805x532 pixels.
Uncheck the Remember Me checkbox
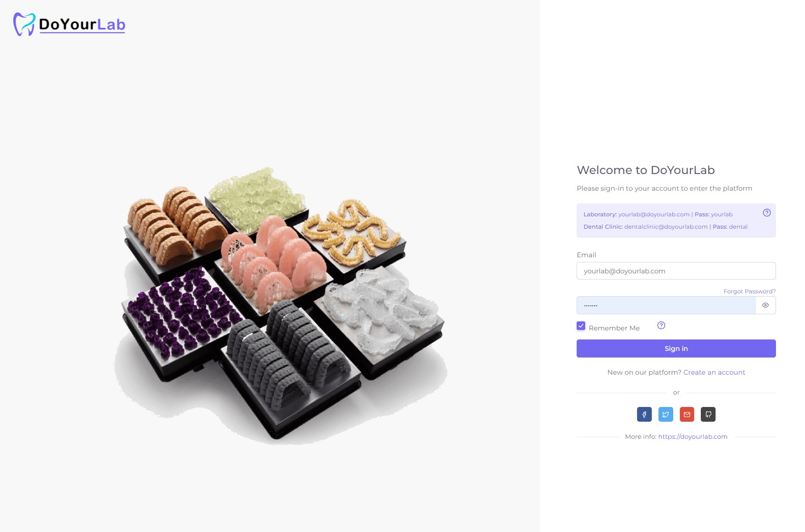click(581, 326)
